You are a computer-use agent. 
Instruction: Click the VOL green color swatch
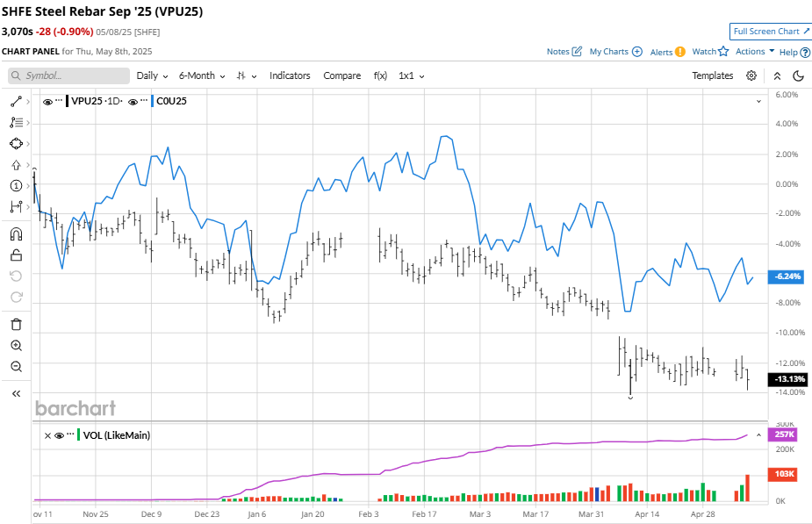[79, 435]
